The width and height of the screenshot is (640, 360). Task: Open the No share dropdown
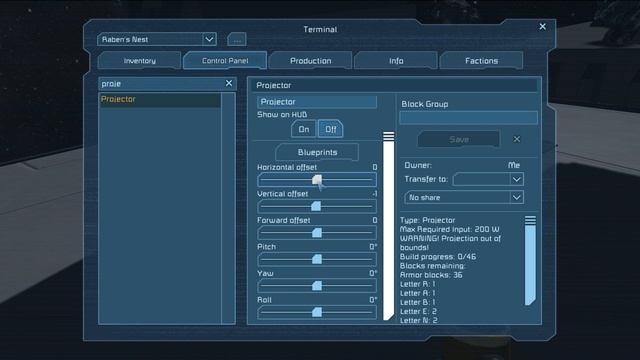(x=464, y=198)
